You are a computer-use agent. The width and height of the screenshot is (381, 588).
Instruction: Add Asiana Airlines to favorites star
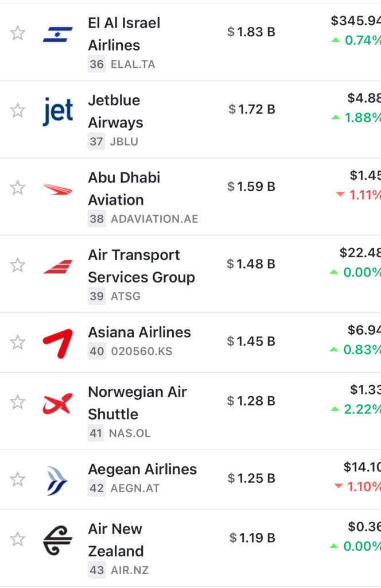(x=18, y=342)
